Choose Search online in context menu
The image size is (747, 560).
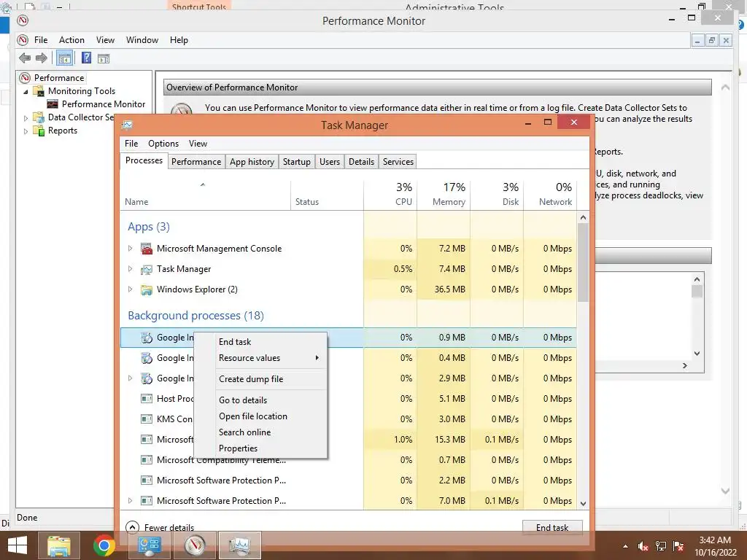tap(261, 432)
